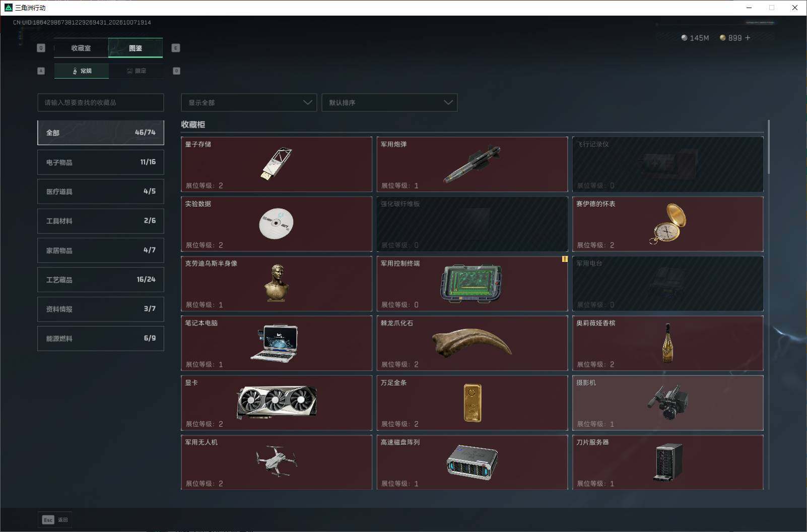
Task: Pick the 棘龙爪化石 claw fossil
Action: [x=472, y=343]
